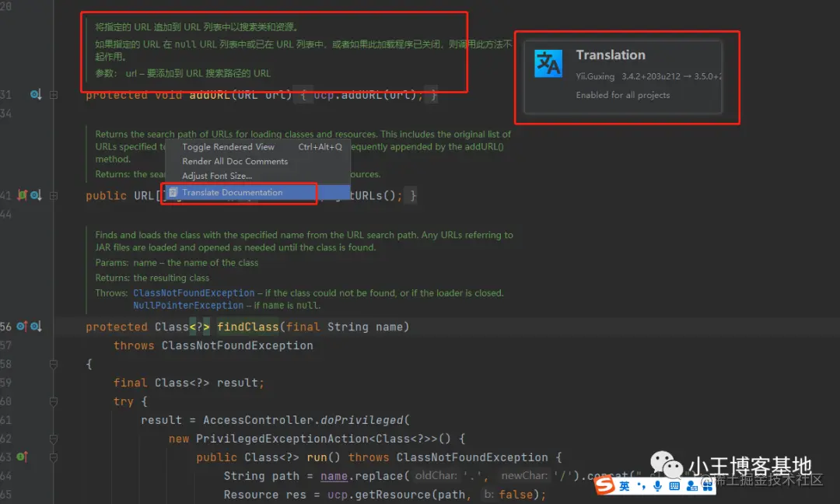Click 'getResource' call on line 65

[x=394, y=495]
